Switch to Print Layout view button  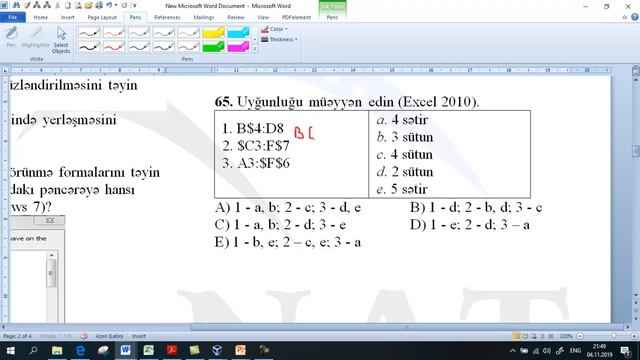click(x=517, y=336)
